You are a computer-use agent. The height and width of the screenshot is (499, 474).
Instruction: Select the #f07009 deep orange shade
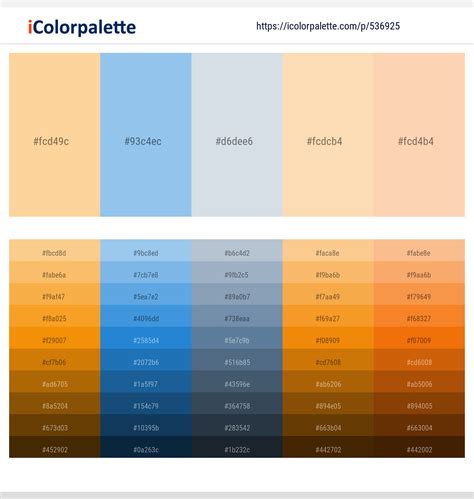pos(419,338)
